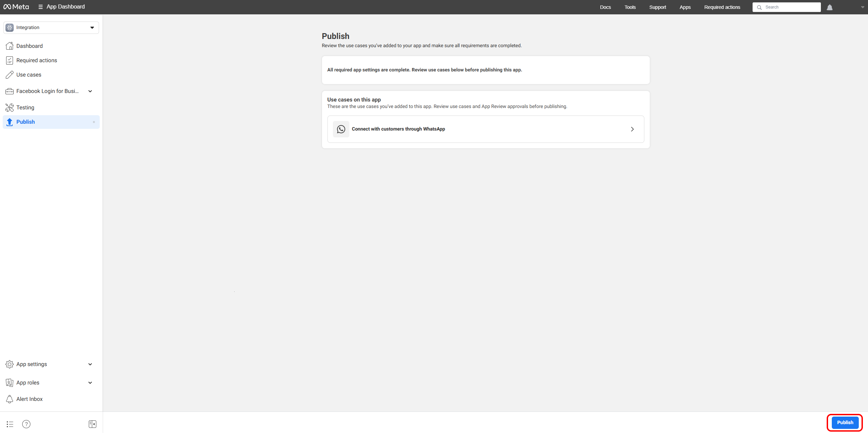Image resolution: width=868 pixels, height=433 pixels.
Task: Click the Dashboard house icon
Action: (10, 46)
